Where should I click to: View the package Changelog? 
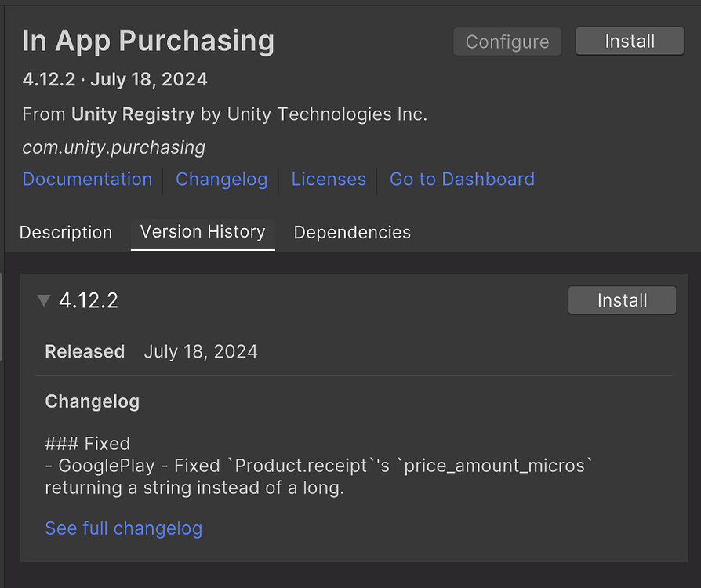click(221, 180)
